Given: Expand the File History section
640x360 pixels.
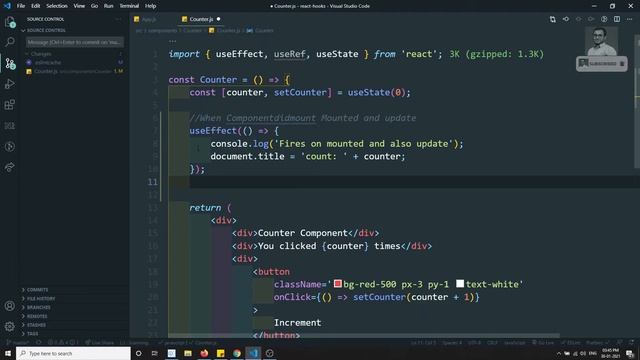Looking at the screenshot, I should (41, 299).
